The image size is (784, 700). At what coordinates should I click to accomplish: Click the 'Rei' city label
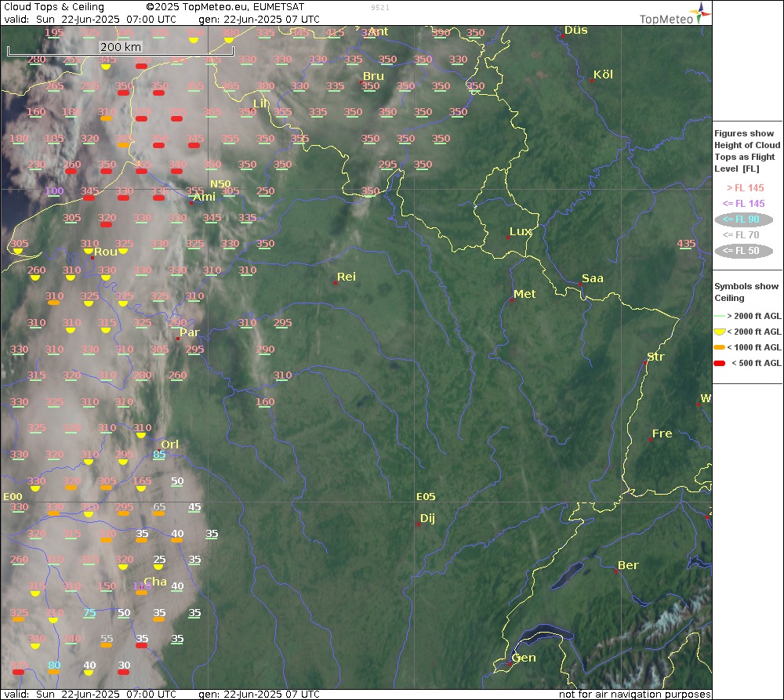tap(347, 277)
